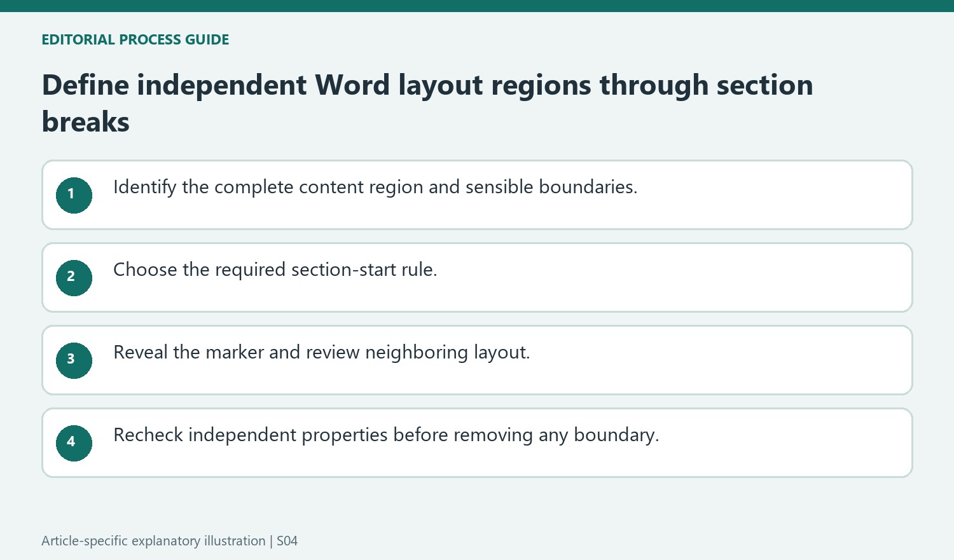Click the number 4 circle badge

74,443
